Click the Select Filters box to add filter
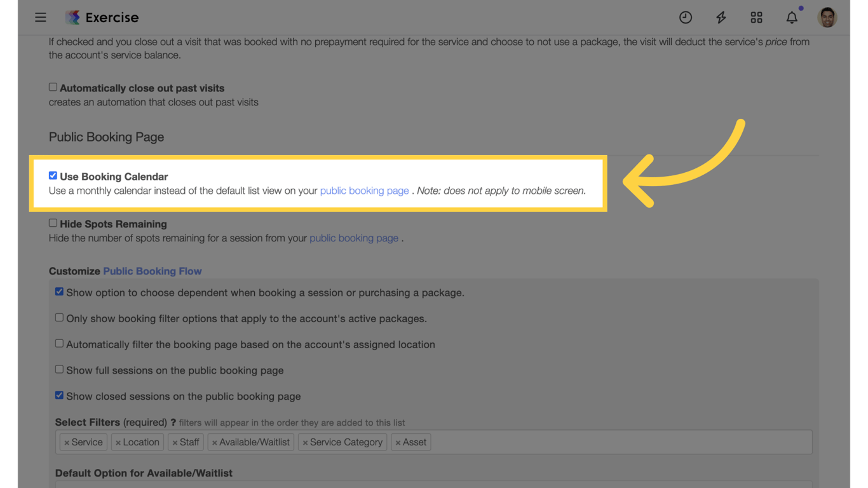The height and width of the screenshot is (488, 868). [x=572, y=442]
